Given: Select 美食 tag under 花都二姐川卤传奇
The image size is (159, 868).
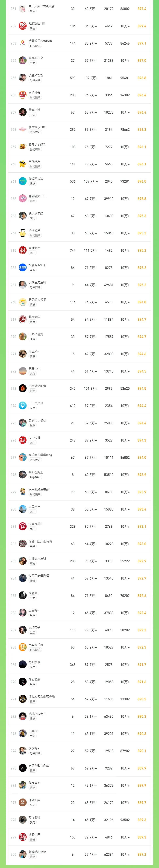Looking at the screenshot, I should 33,546.
